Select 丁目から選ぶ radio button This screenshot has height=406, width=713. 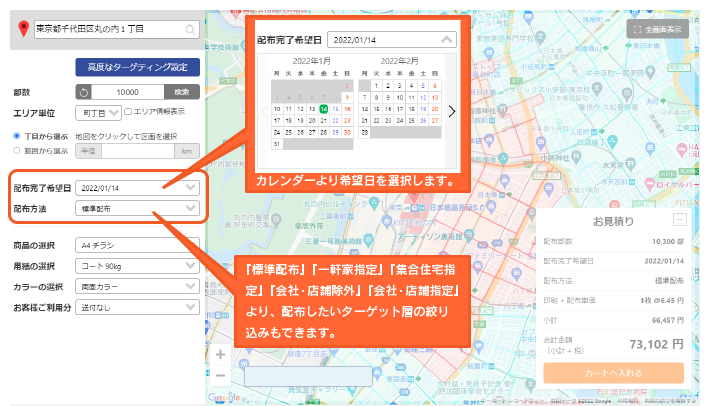tap(17, 136)
